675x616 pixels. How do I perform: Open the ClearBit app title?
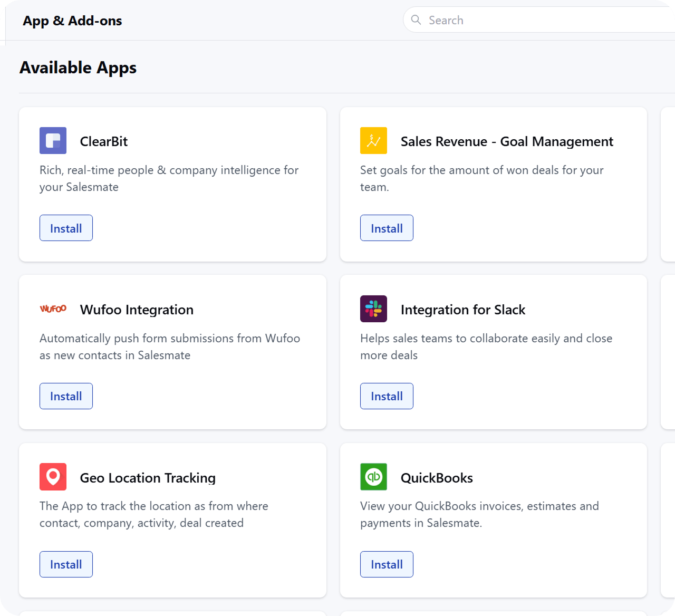pos(104,141)
